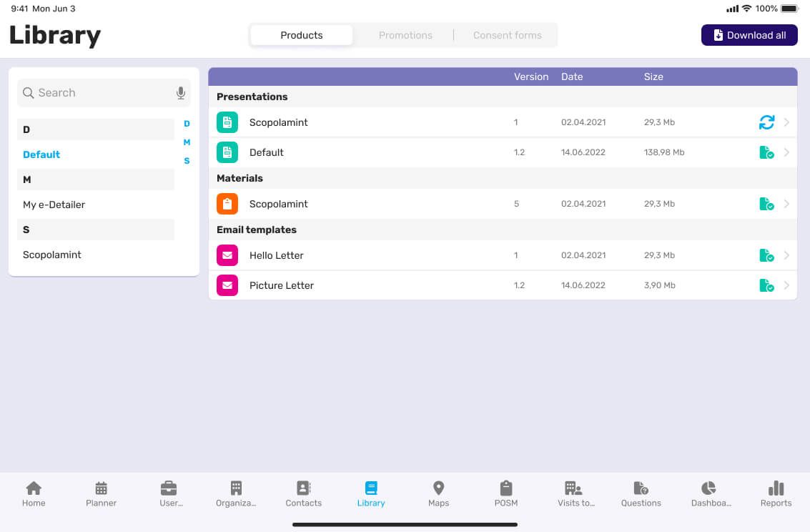Viewport: 810px width, 532px height.
Task: Click the battery icon in status bar
Action: 789,9
